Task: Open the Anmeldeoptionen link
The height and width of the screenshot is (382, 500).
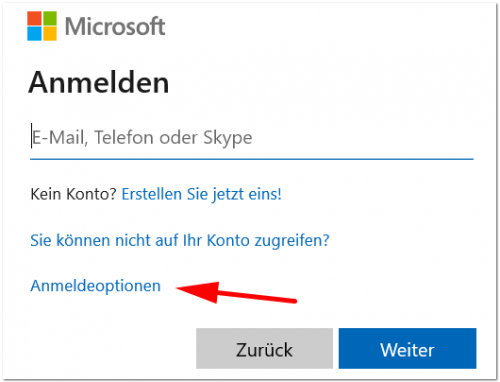Action: click(x=95, y=286)
